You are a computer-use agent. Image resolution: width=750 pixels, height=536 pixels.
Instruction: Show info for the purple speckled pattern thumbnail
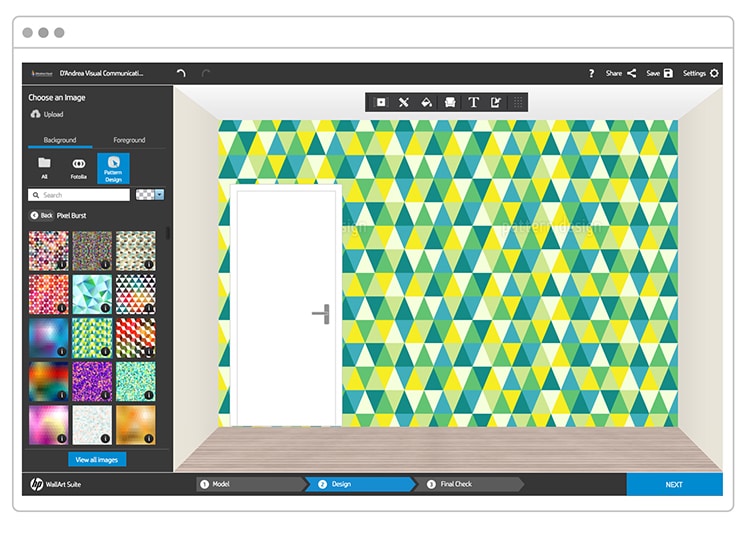(105, 395)
